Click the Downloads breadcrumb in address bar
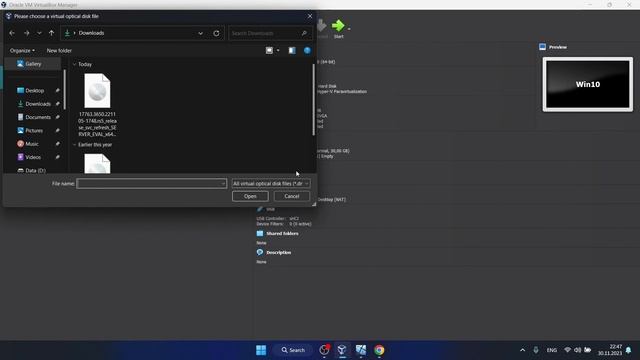Viewport: 640px width, 360px height. pyautogui.click(x=91, y=33)
